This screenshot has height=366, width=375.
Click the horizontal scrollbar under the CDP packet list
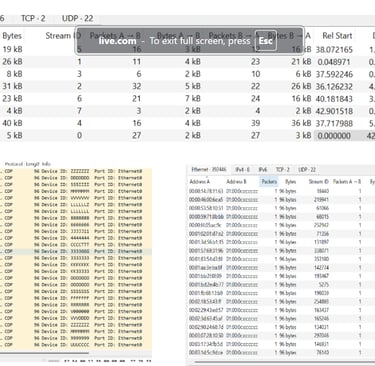(x=44, y=353)
